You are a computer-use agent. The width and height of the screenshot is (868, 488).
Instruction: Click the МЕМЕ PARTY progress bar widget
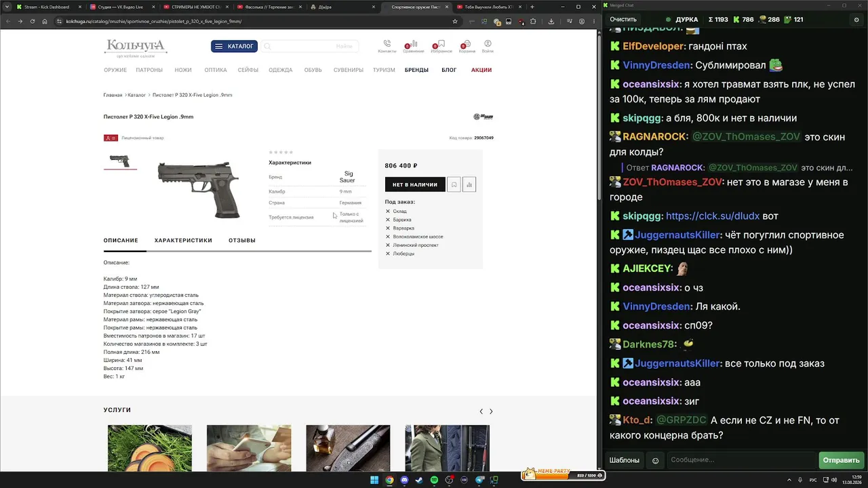click(562, 474)
